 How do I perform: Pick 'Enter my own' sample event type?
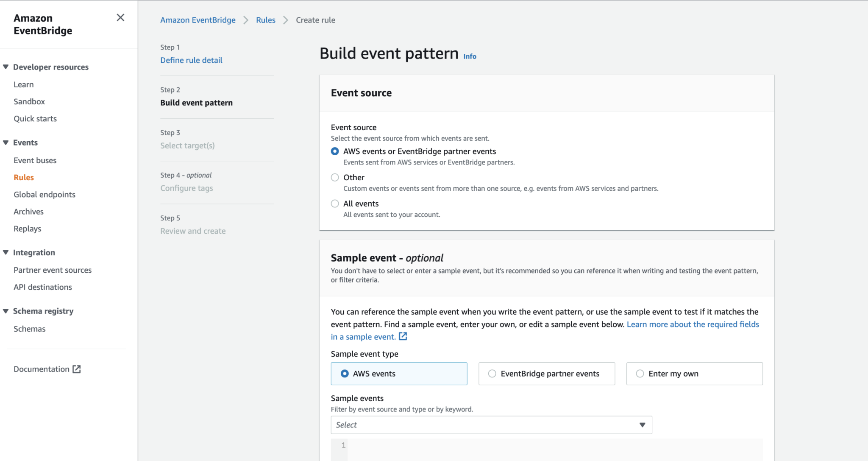pos(639,374)
